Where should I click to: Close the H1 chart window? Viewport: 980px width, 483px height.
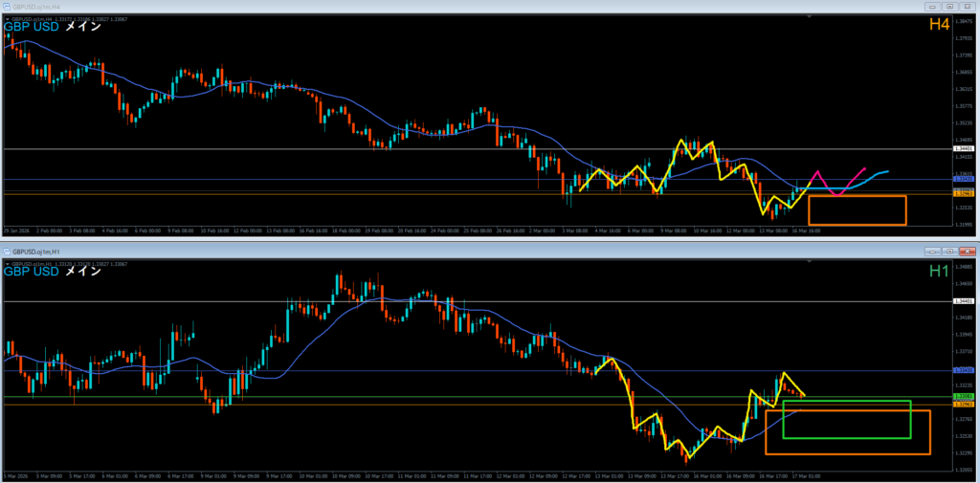(x=967, y=251)
